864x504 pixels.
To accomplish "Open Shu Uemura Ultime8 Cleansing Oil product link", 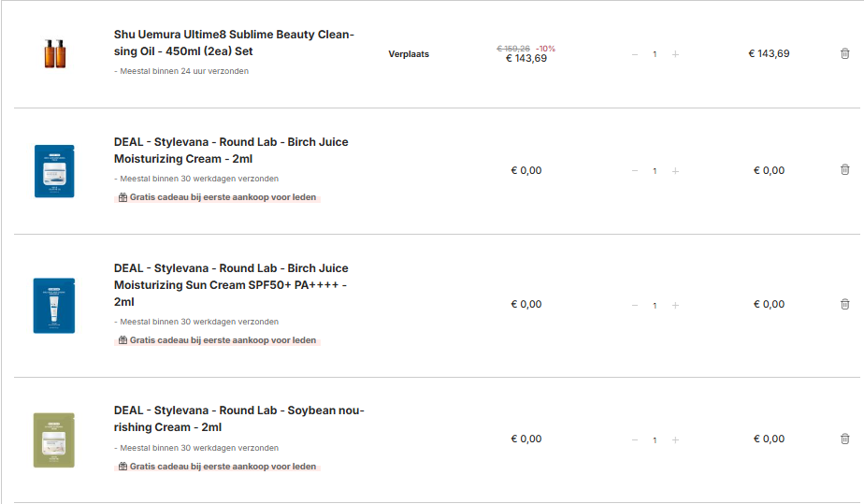I will pos(234,43).
